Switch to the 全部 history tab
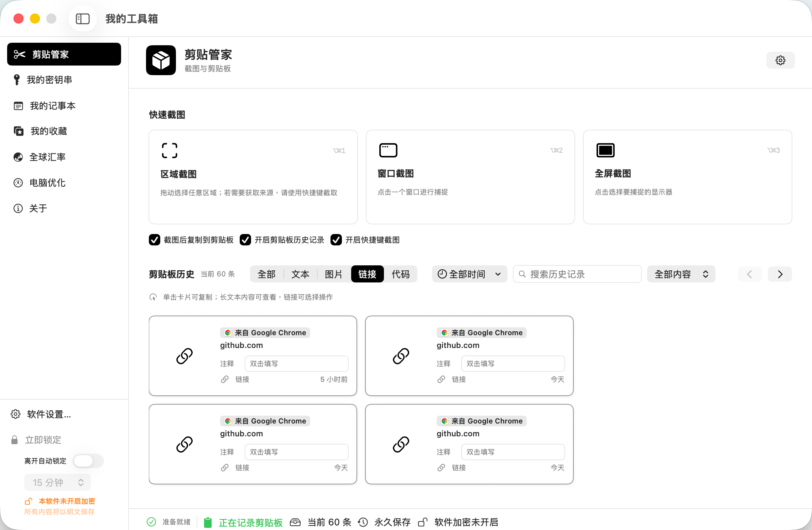 pos(266,274)
